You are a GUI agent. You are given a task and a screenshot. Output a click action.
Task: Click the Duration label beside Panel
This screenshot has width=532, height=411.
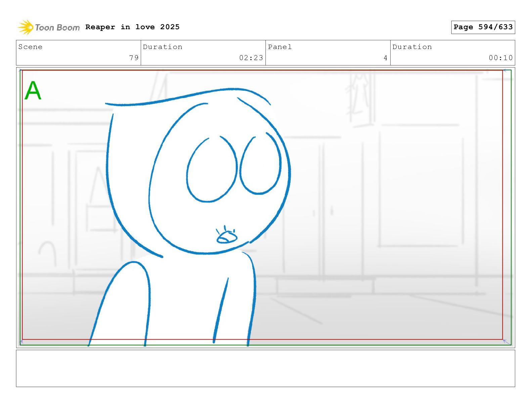click(x=412, y=47)
